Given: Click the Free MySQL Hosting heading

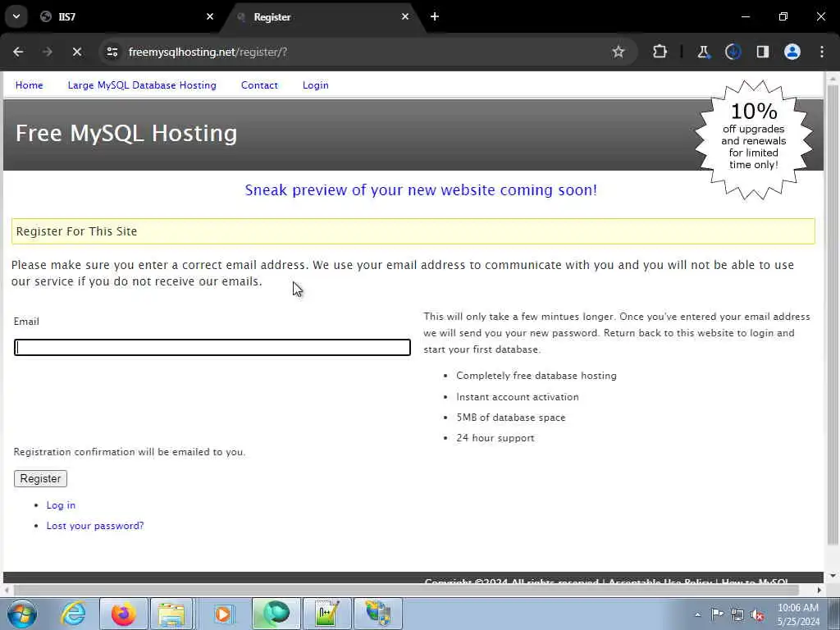Looking at the screenshot, I should (x=126, y=133).
